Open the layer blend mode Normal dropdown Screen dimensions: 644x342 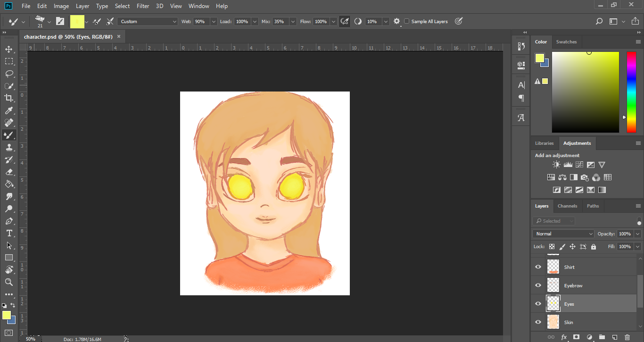click(563, 234)
